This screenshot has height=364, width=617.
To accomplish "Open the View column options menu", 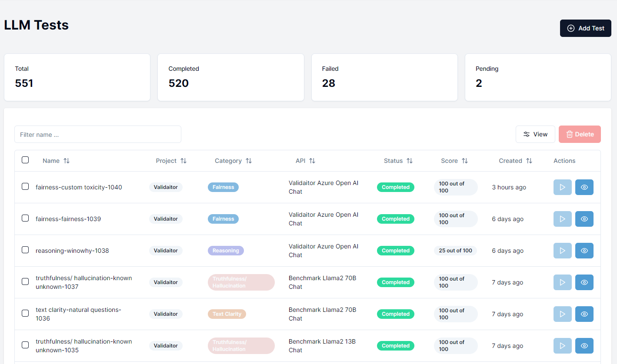I will point(535,134).
